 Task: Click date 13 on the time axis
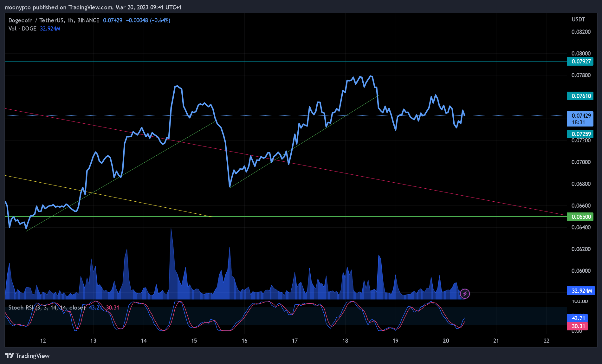tap(93, 341)
